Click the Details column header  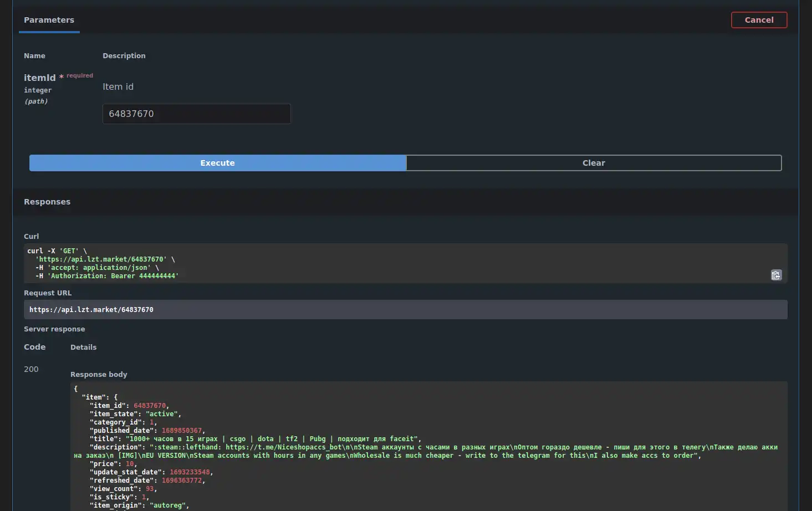point(83,348)
